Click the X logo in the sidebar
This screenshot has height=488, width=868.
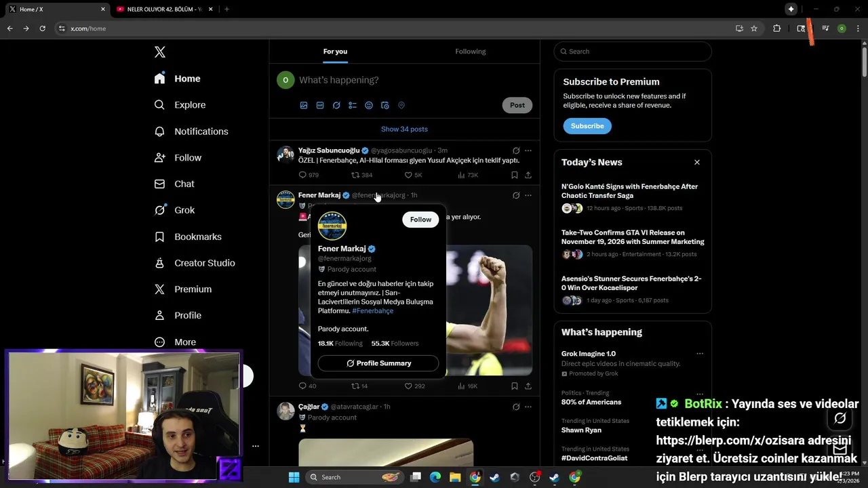pyautogui.click(x=160, y=52)
